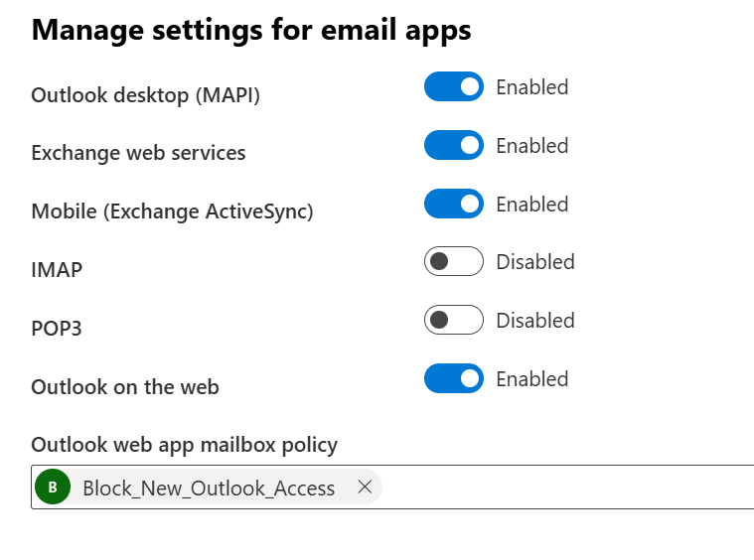Click "Enabled" status beside Outlook desktop (MAPI)
Viewport: 754px width, 560px height.
[x=532, y=87]
